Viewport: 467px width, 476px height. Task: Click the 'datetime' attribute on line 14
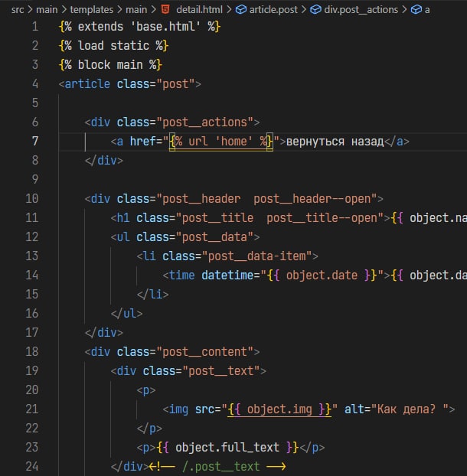coord(227,275)
